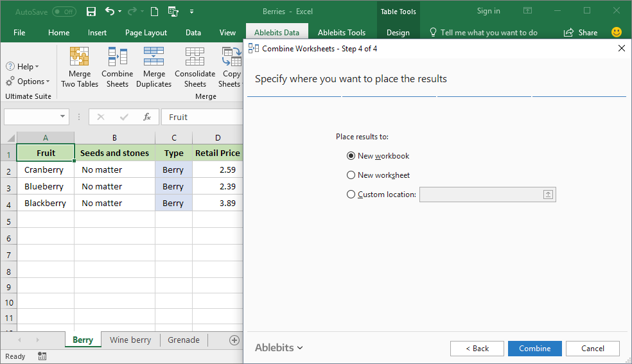Screen dimensions: 632x364
Task: Click the Blackberry cell
Action: click(x=46, y=203)
